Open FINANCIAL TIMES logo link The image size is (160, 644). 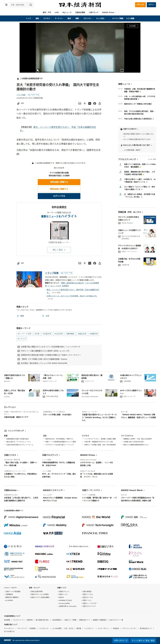pos(95,533)
